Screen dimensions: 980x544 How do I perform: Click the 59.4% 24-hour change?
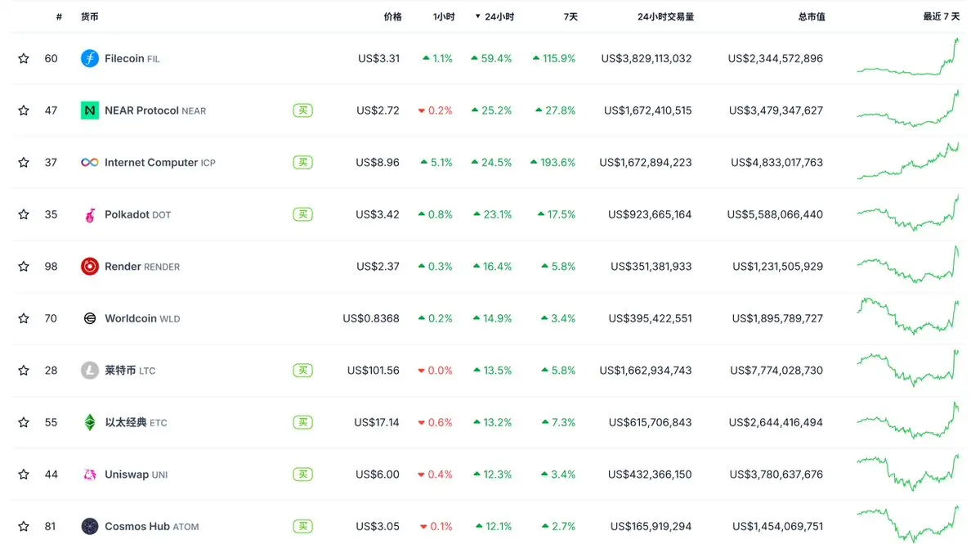click(491, 58)
